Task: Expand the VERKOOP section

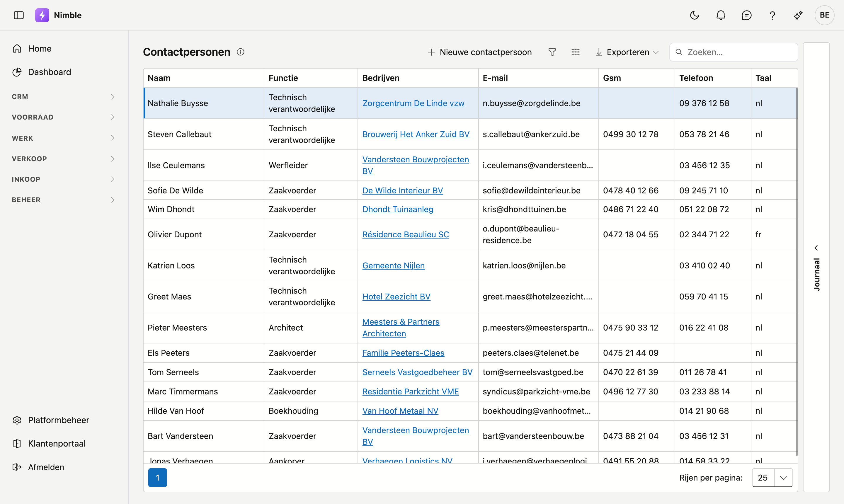Action: pos(64,159)
